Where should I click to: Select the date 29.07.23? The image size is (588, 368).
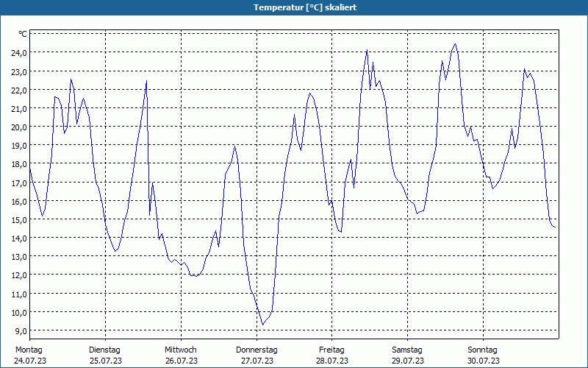click(x=408, y=361)
